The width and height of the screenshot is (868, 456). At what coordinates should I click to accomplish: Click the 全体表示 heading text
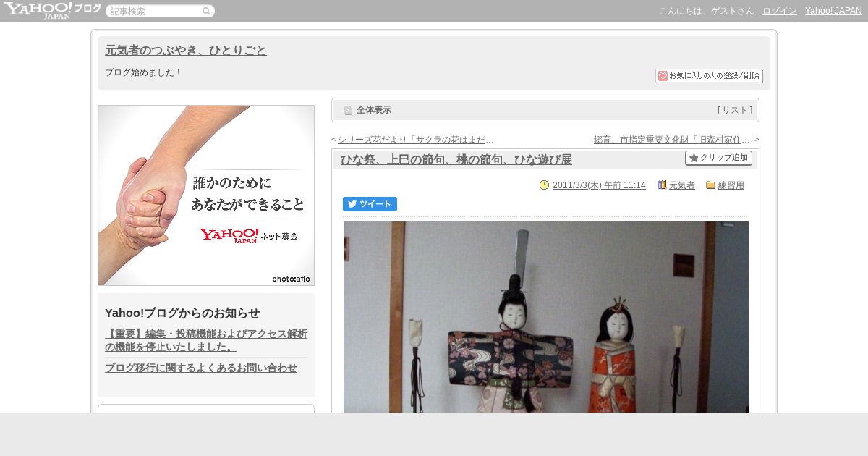click(374, 110)
